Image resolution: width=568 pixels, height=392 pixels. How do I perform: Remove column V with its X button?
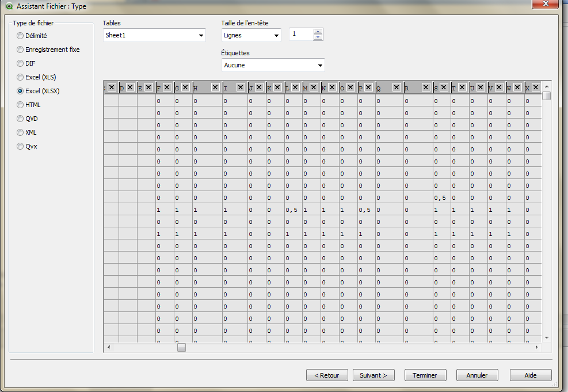pyautogui.click(x=499, y=87)
